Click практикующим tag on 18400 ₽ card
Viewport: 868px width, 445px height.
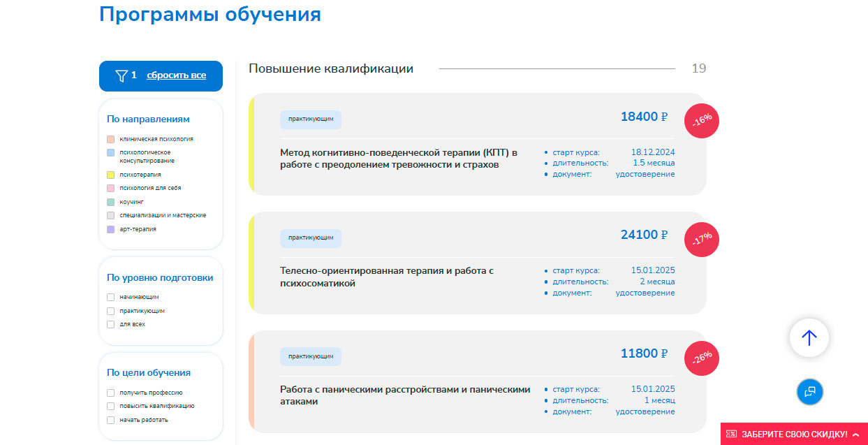pyautogui.click(x=311, y=119)
